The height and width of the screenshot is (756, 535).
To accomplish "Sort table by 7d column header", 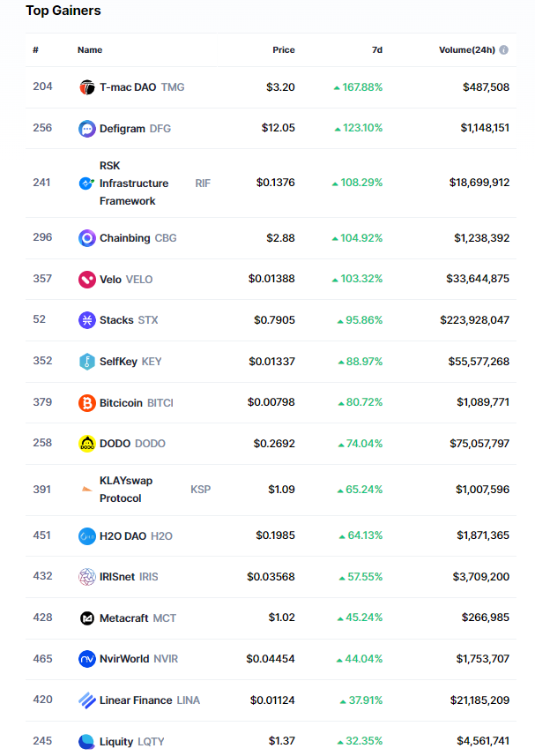I will point(376,50).
